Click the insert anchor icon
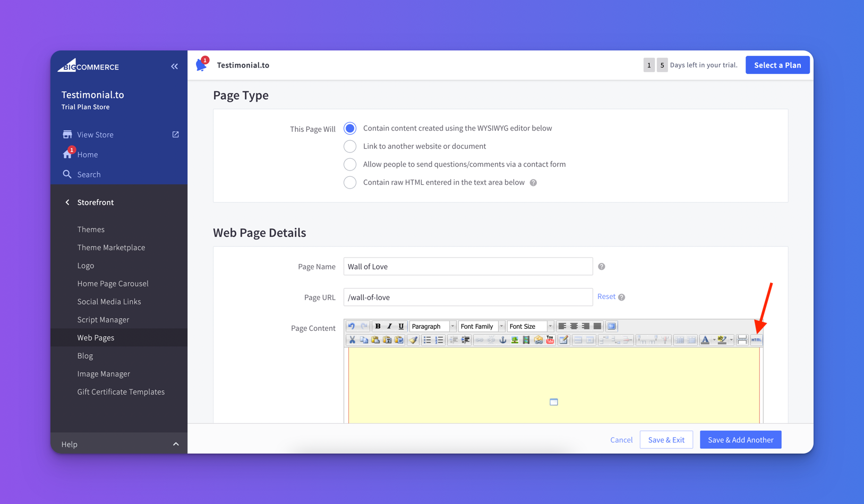This screenshot has width=864, height=504. tap(503, 340)
